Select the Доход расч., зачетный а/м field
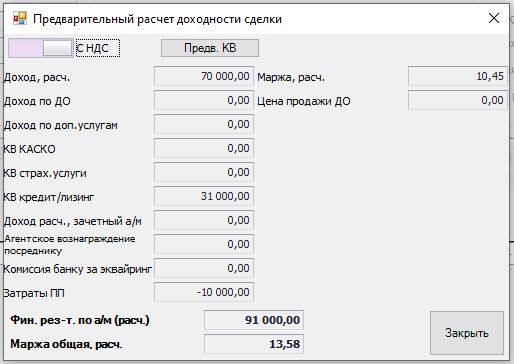Image resolution: width=514 pixels, height=364 pixels. (204, 220)
